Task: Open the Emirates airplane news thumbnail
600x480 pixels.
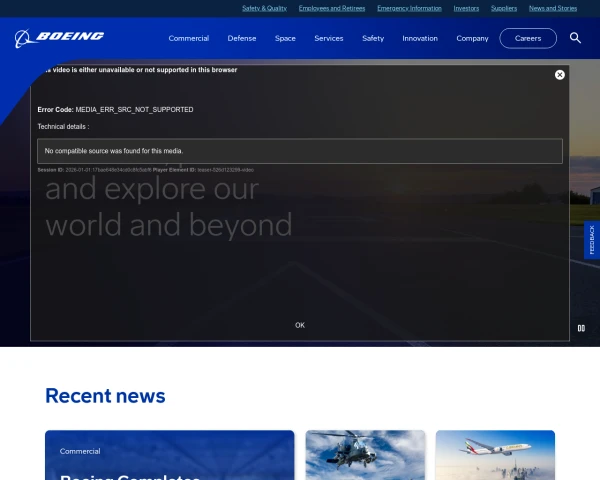Action: click(x=495, y=455)
